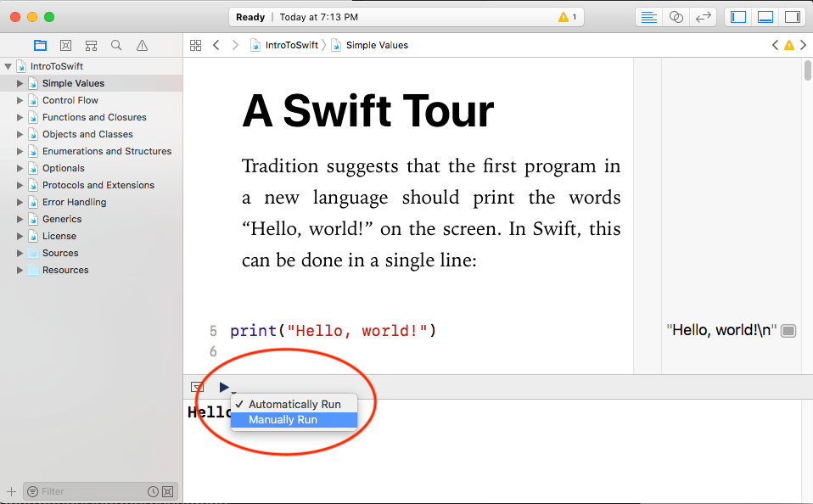Choose Manually Run menu option
The height and width of the screenshot is (504, 813).
tap(294, 419)
